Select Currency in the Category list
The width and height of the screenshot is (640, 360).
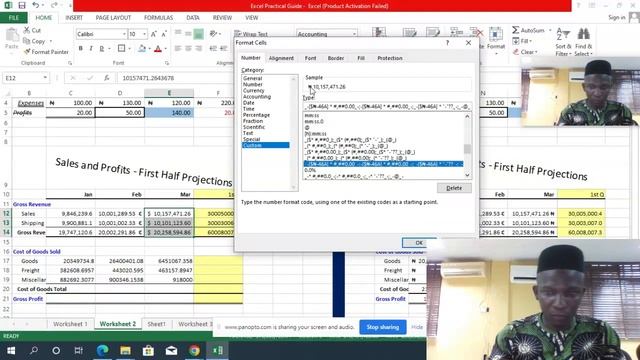point(253,91)
